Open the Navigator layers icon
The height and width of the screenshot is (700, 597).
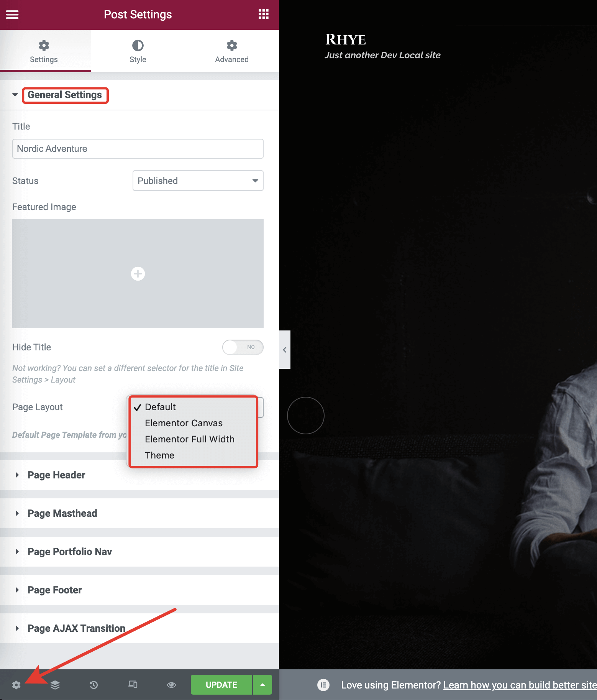(x=55, y=685)
